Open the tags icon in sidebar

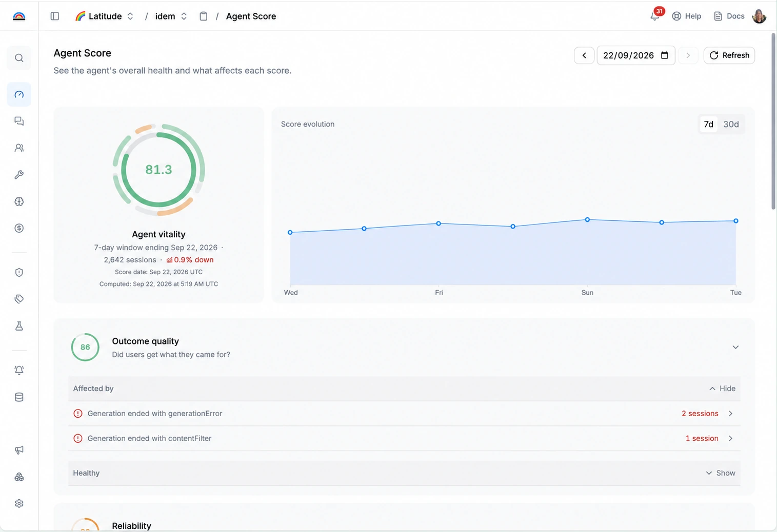coord(19,299)
